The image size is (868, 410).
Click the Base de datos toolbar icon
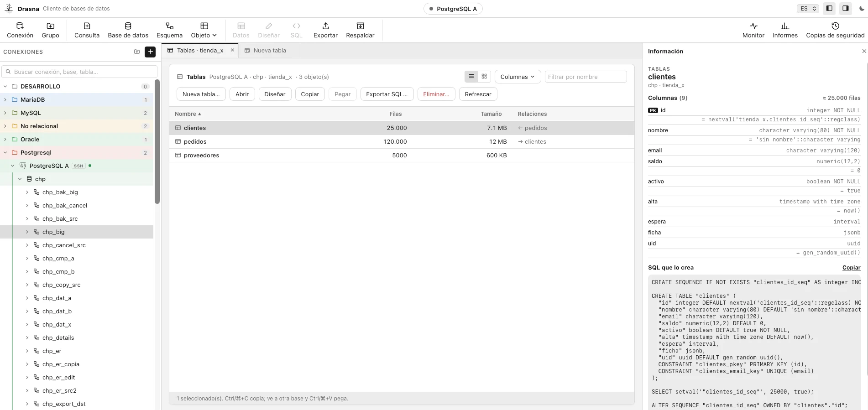(128, 30)
